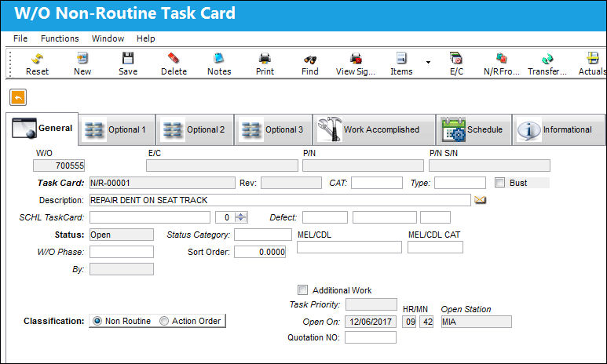This screenshot has height=364, width=607.
Task: Switch to the Optional 2 tab
Action: (x=195, y=129)
